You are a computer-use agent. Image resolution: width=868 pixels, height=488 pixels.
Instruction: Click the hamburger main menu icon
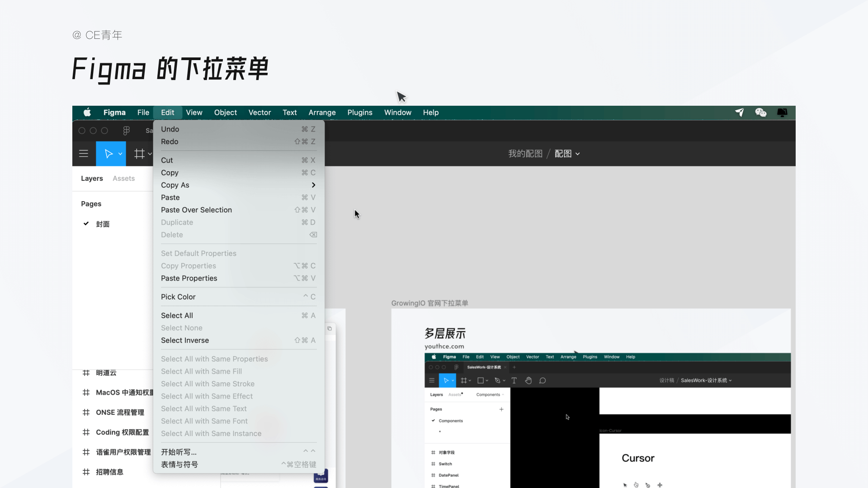click(x=84, y=154)
